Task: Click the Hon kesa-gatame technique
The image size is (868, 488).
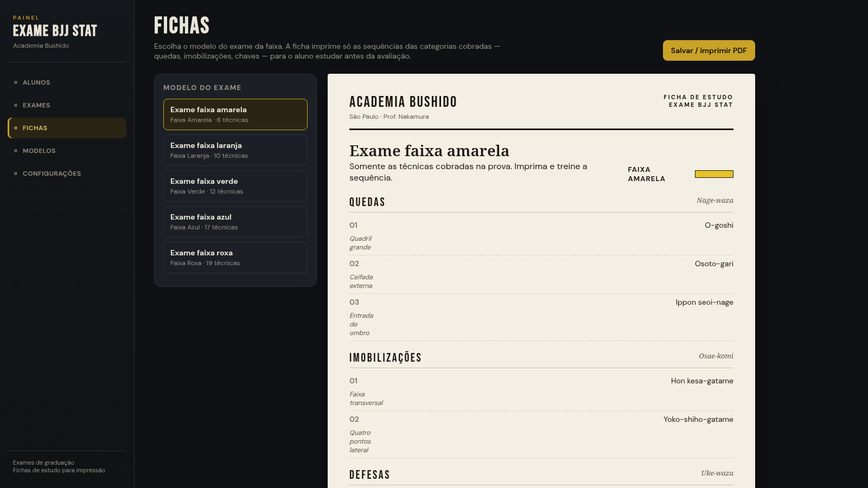Action: point(702,381)
